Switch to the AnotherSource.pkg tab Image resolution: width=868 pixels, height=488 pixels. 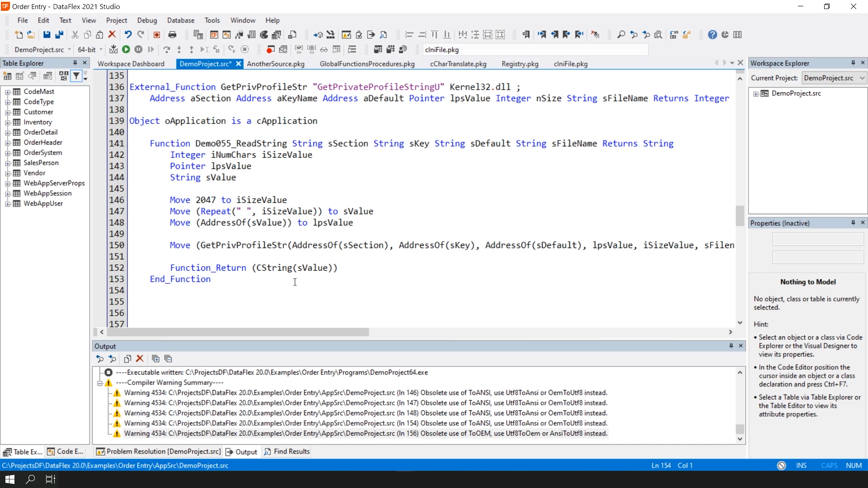[x=275, y=64]
